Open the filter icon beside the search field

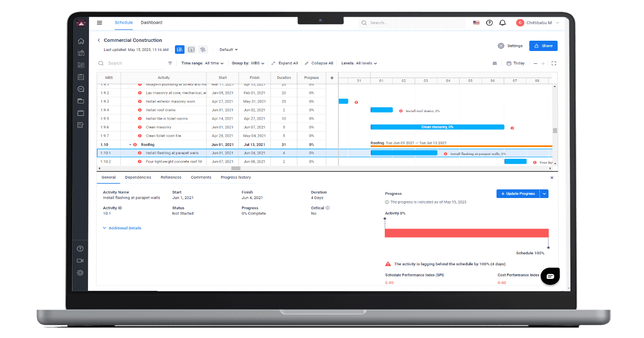coord(170,63)
